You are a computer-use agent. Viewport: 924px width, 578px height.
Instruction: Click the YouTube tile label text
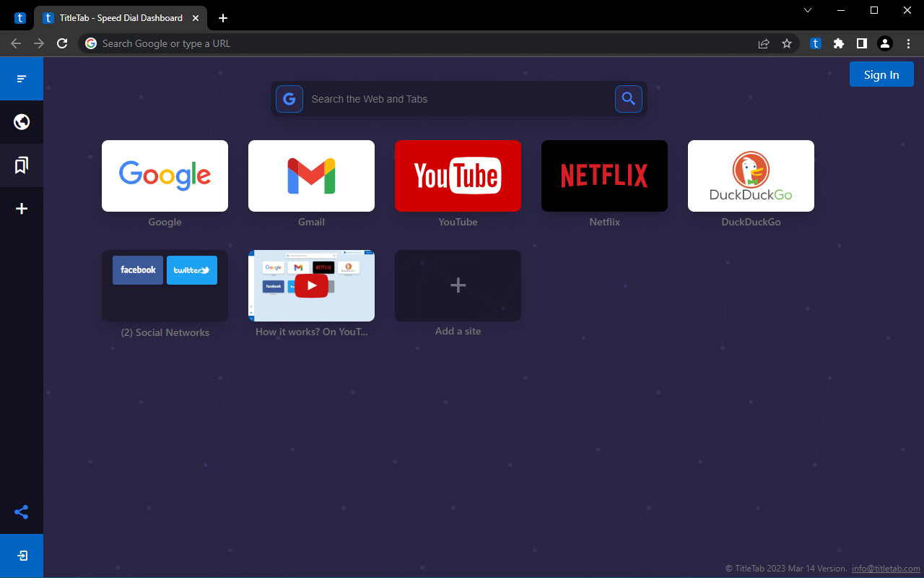point(458,222)
